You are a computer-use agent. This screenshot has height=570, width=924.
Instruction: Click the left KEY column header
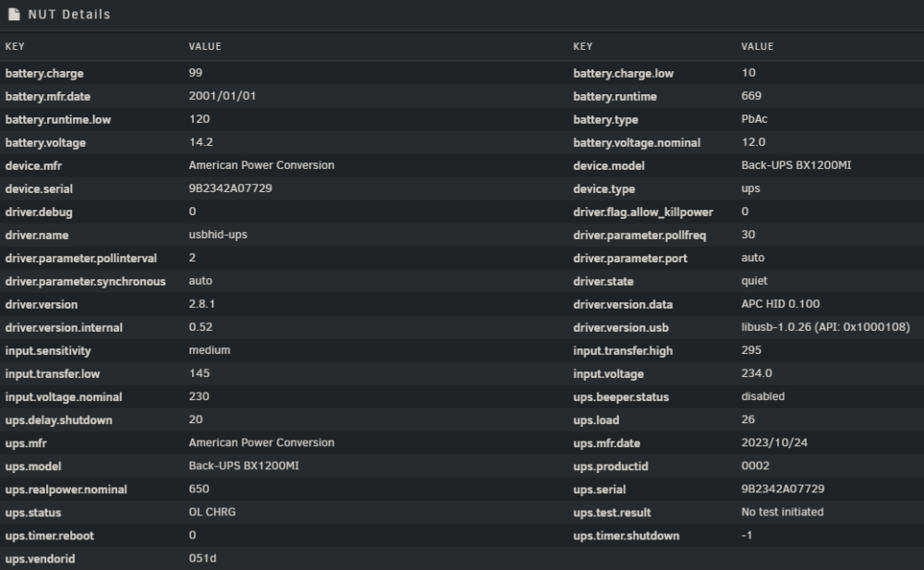pyautogui.click(x=15, y=46)
